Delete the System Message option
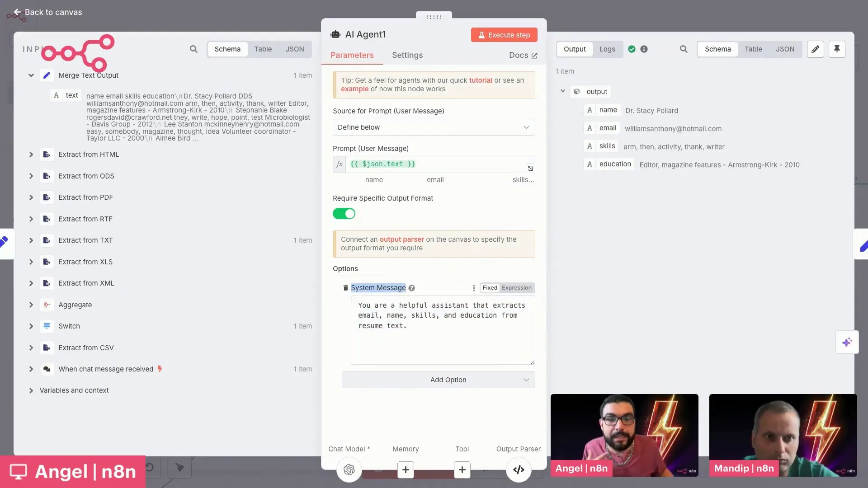Image resolution: width=868 pixels, height=488 pixels. coord(345,288)
